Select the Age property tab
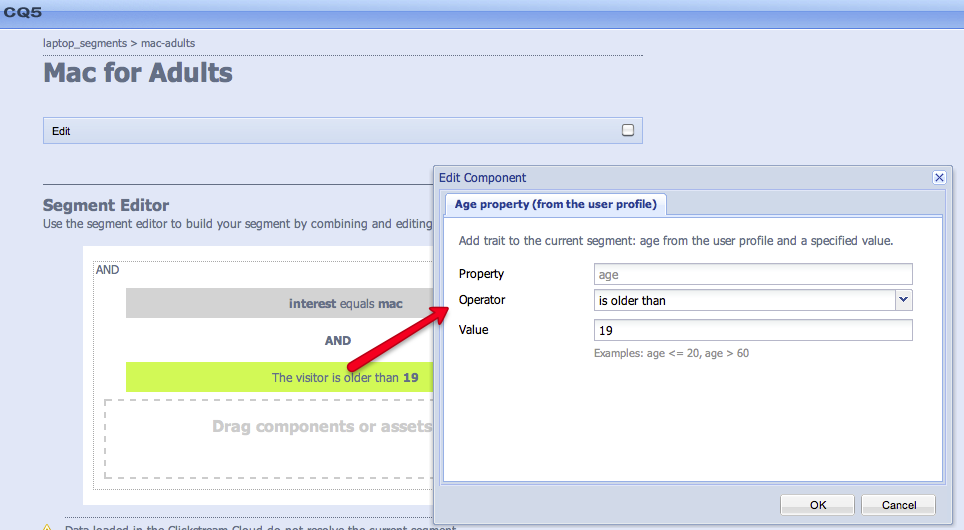 click(x=555, y=204)
